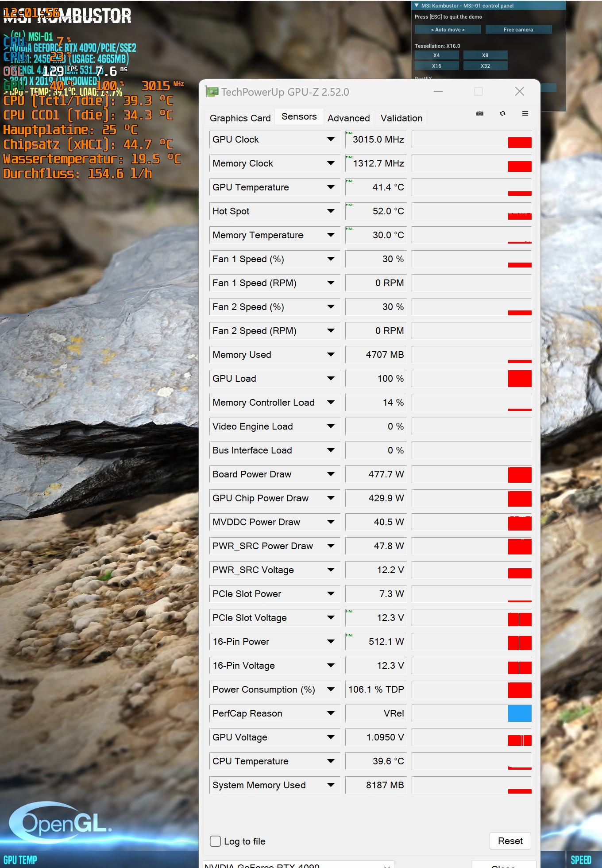602x868 pixels.
Task: Open GPU Temperature sensor dropdown
Action: coord(331,187)
